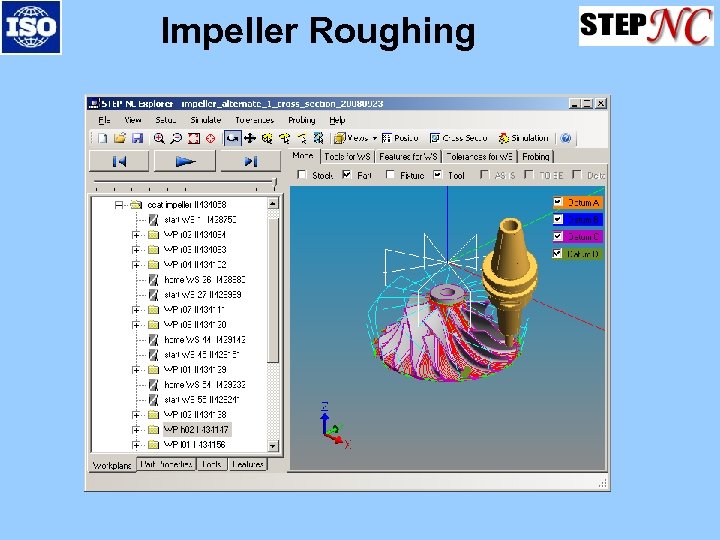Toggle the magenta Datum C checkbox
This screenshot has height=540, width=720.
(558, 236)
